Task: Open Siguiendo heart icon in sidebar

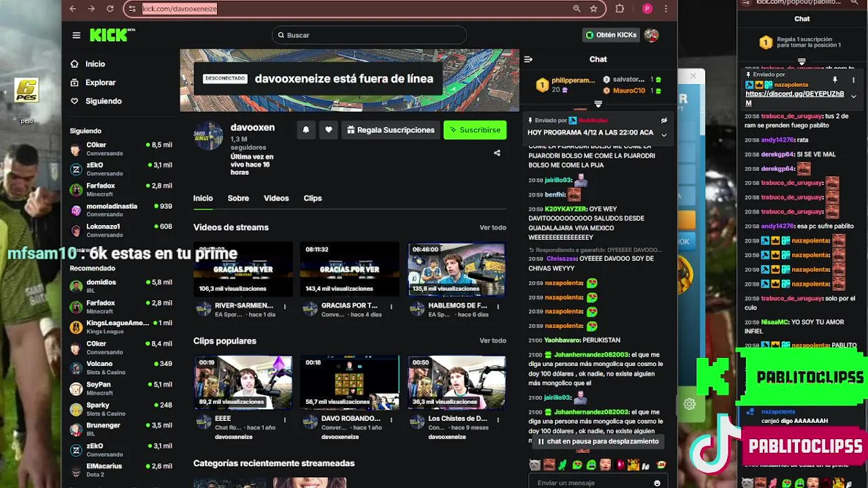Action: point(75,101)
